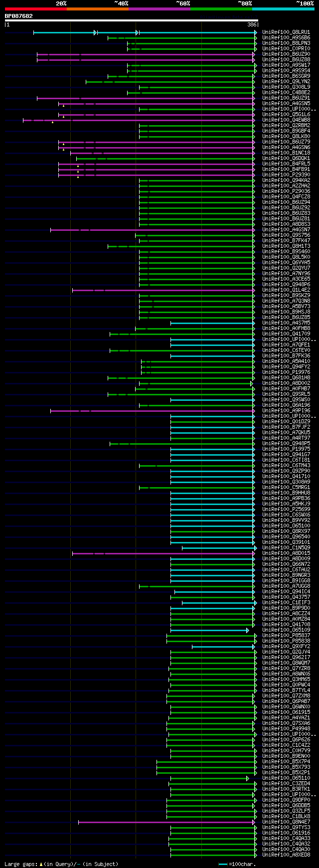Click the orange ~40% legend segment

tap(97, 8)
